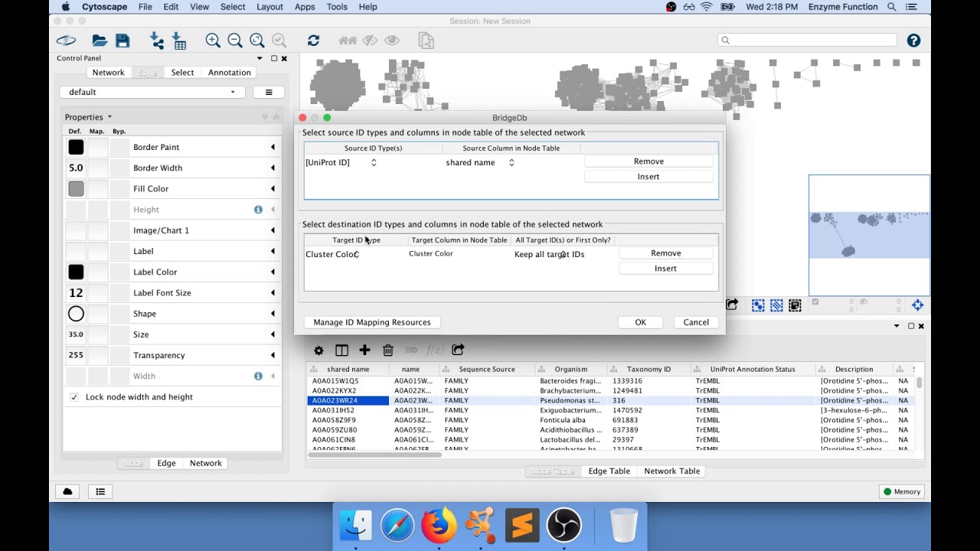Click Manage ID Mapping Resources

372,323
